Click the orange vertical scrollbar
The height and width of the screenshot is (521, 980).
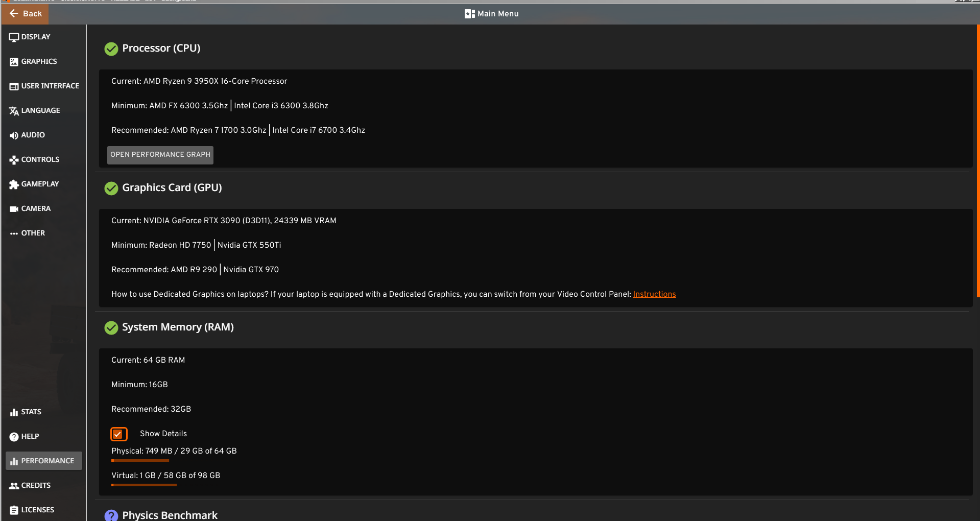(x=978, y=161)
